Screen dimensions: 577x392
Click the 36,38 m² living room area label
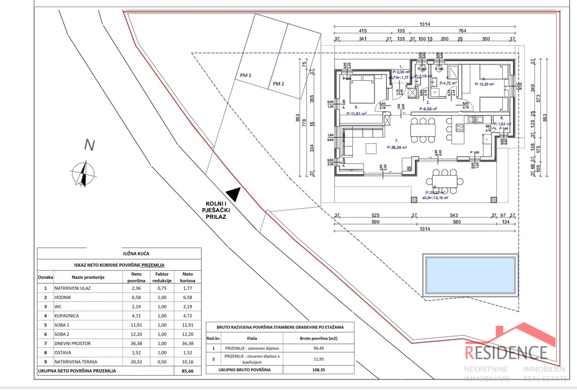coord(398,148)
